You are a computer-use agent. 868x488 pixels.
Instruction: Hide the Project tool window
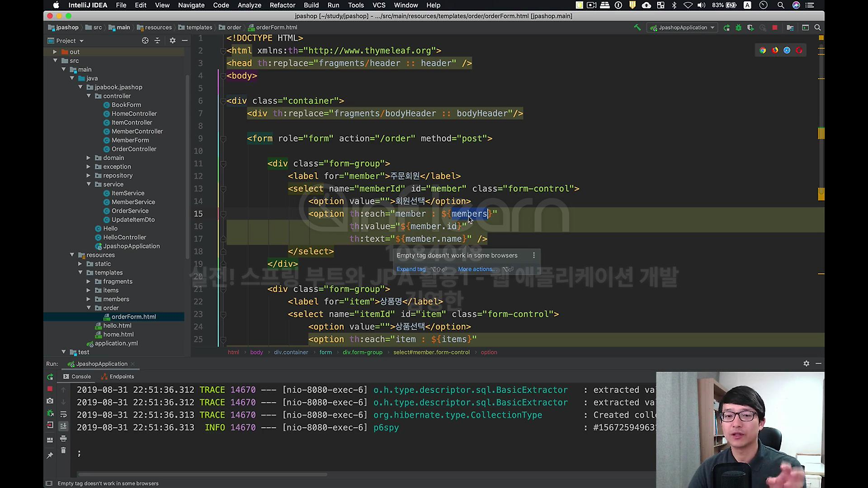(184, 41)
